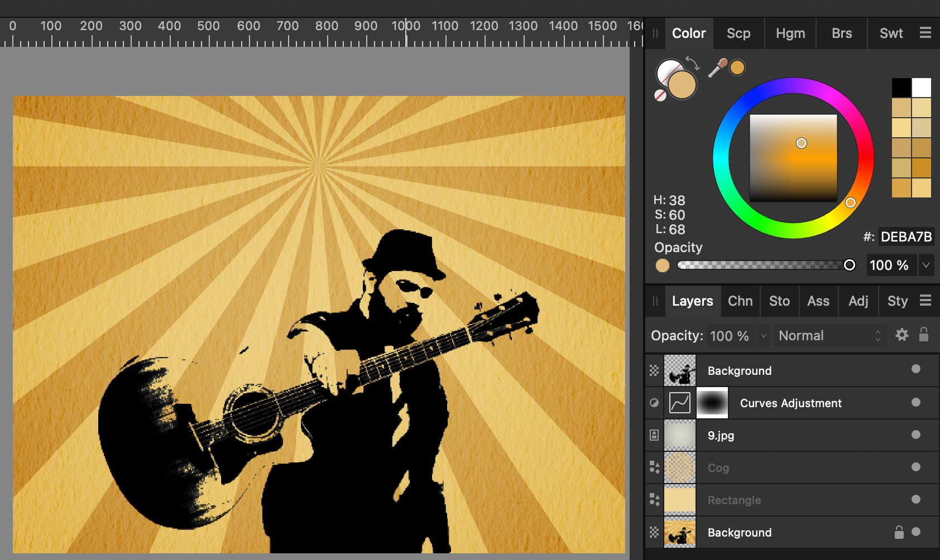Pick the white recent color swatch
Screen dimensions: 940x560
921,88
